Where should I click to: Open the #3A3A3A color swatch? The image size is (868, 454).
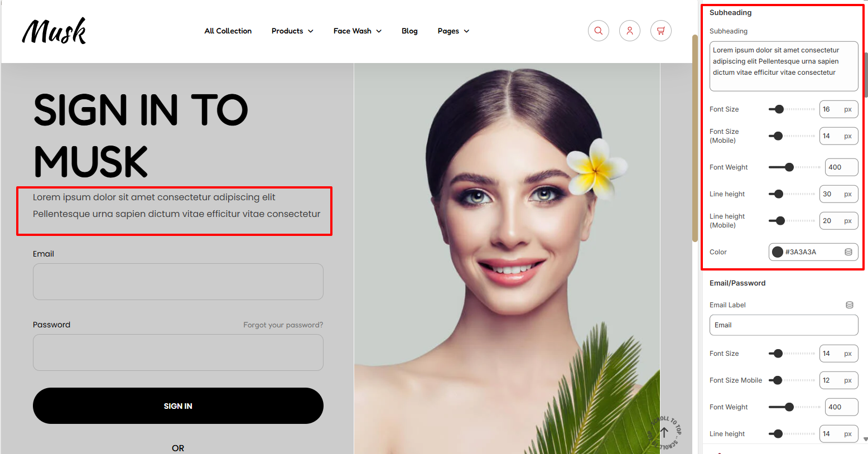(778, 252)
